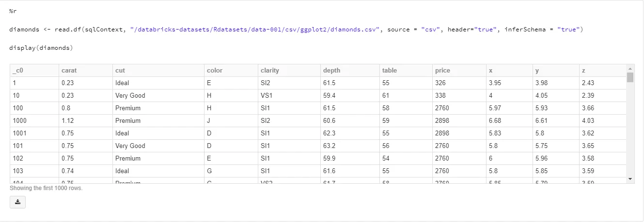
Task: Click the display(diamonds) code line
Action: pos(41,48)
